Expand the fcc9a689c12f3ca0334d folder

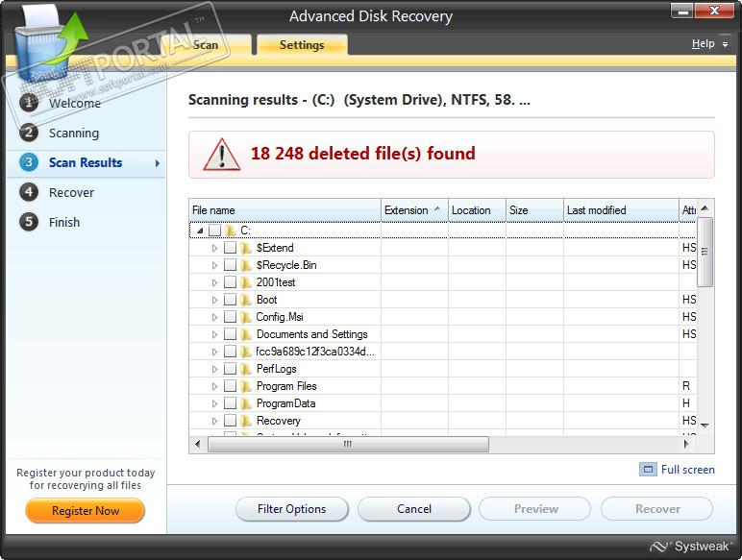tap(215, 352)
